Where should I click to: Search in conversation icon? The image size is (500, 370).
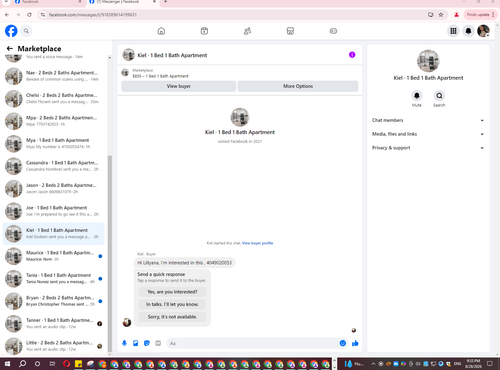[439, 96]
